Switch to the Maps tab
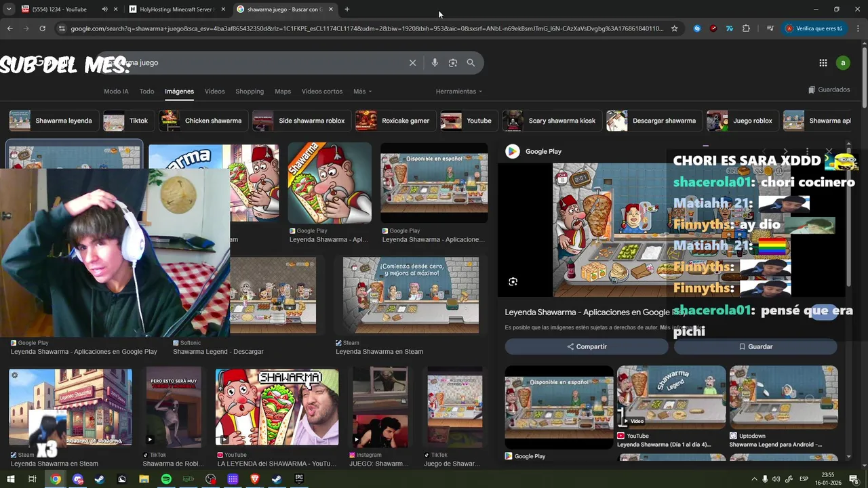 tap(283, 91)
